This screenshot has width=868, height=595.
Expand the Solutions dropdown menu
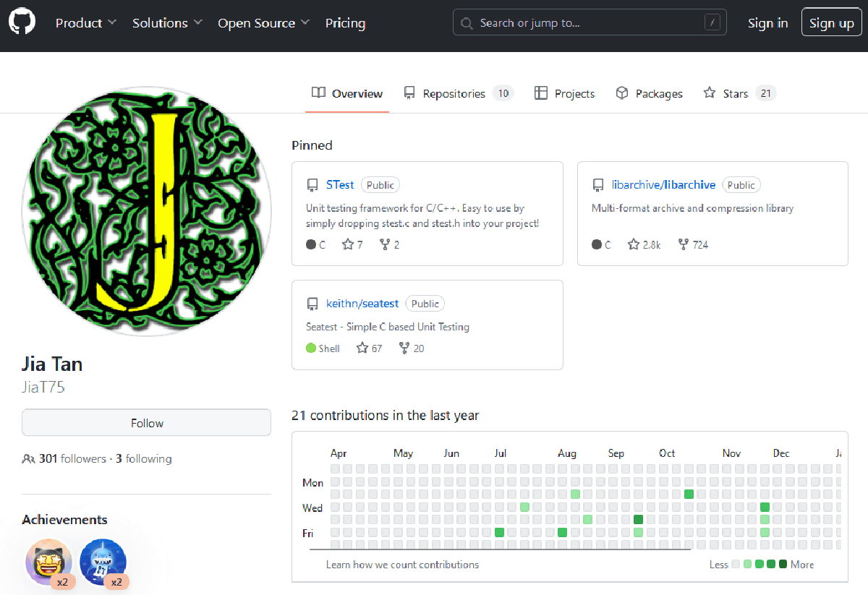(167, 23)
